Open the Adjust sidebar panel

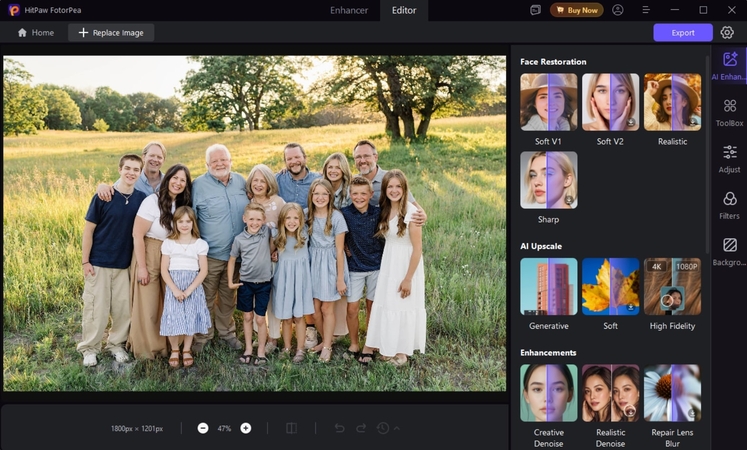pos(729,159)
